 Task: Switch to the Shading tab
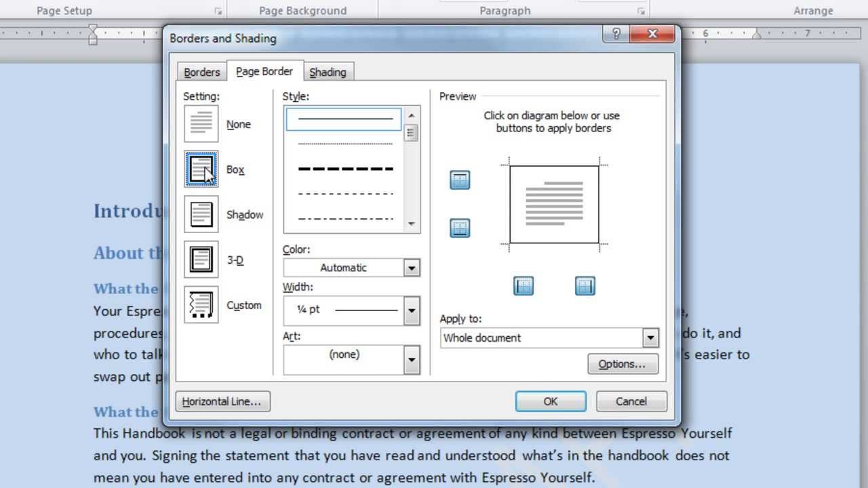[x=328, y=72]
